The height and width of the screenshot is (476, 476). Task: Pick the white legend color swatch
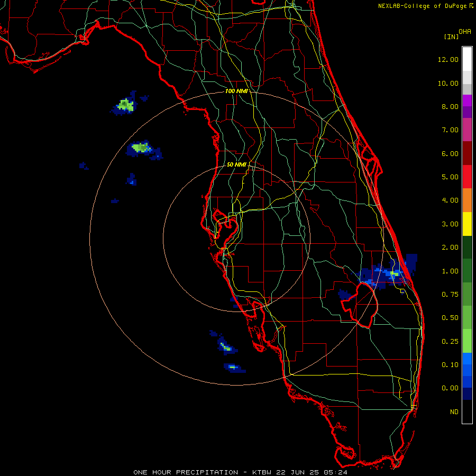467,59
